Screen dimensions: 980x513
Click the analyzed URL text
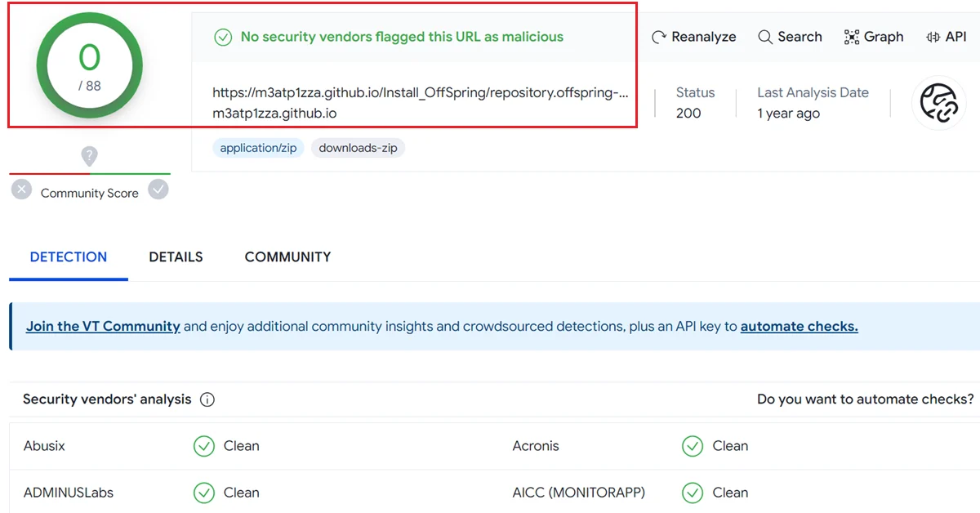(421, 93)
